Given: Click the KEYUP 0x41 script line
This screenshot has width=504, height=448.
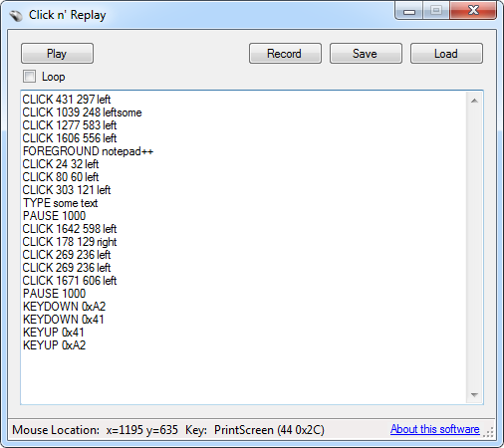Looking at the screenshot, I should pos(53,333).
